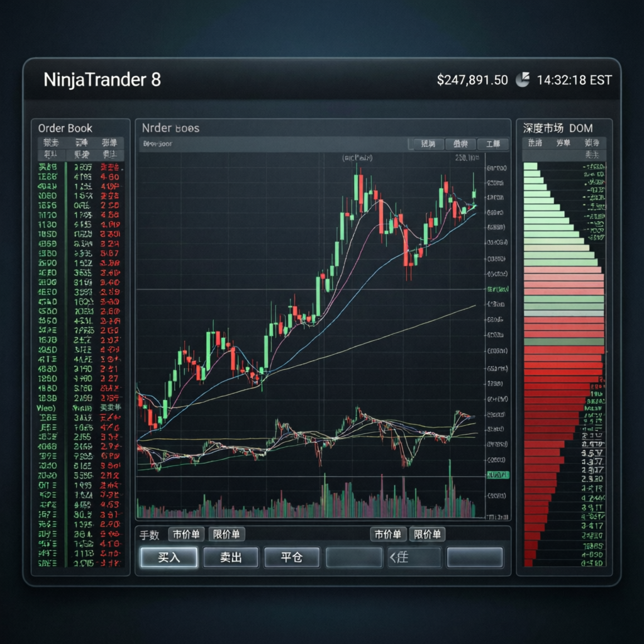Click the 买入 buy button
This screenshot has width=644, height=644.
[169, 557]
